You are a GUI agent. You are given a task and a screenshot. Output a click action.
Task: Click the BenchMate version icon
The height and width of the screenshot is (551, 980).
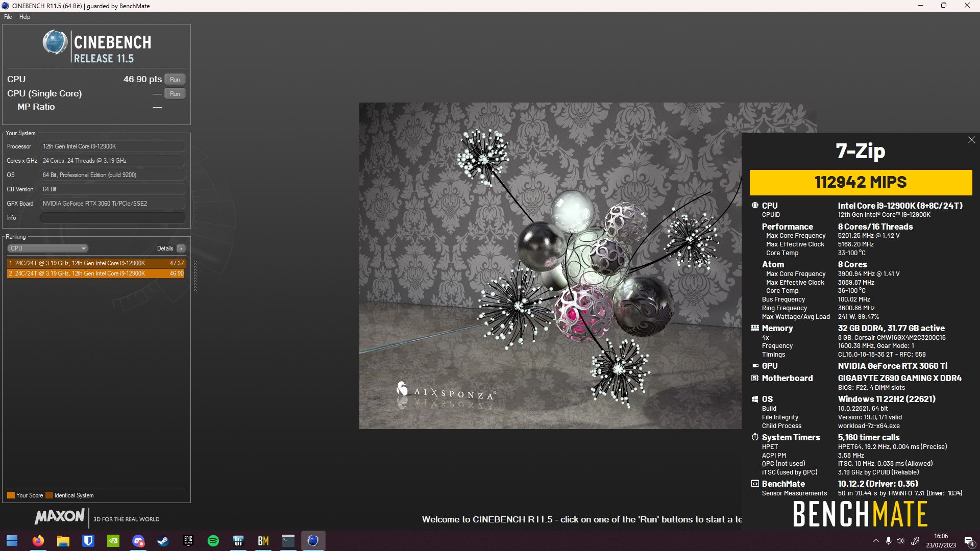(755, 484)
